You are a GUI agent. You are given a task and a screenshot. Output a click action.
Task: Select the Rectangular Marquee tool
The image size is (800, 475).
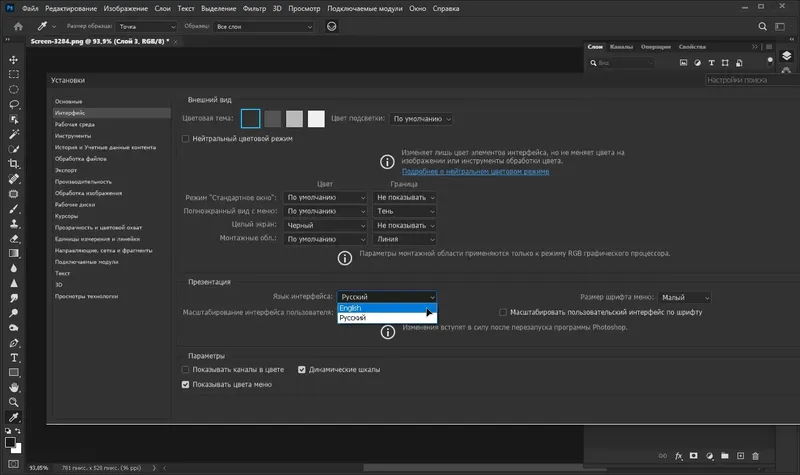pos(14,74)
